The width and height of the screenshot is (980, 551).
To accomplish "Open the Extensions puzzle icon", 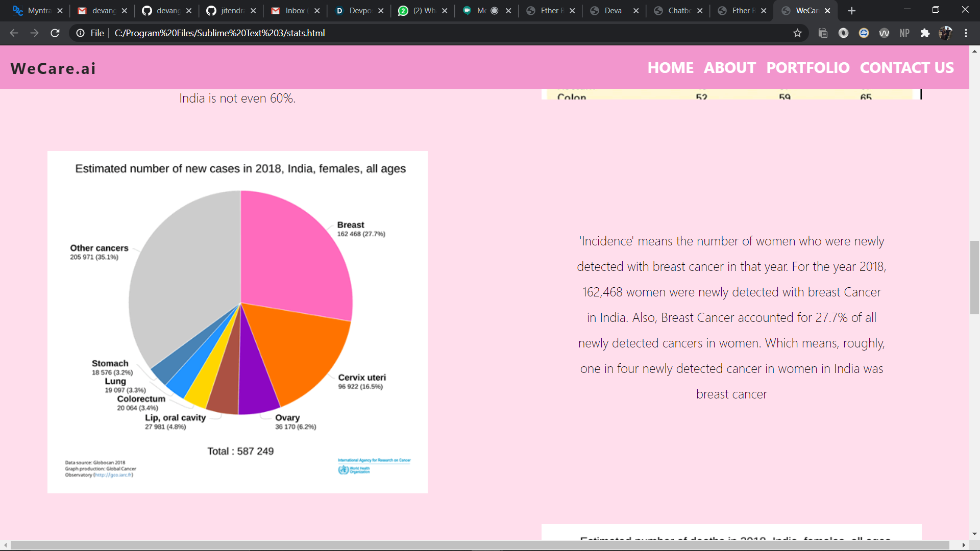I will coord(925,33).
